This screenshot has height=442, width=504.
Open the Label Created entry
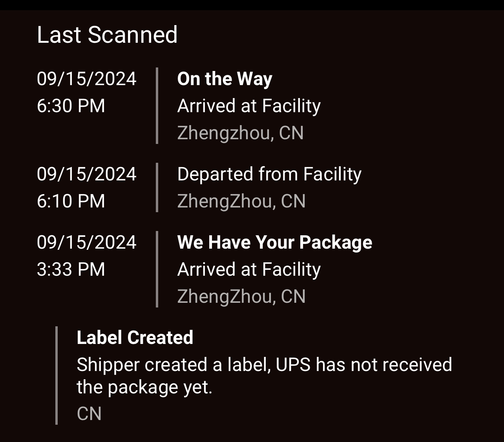(x=135, y=338)
